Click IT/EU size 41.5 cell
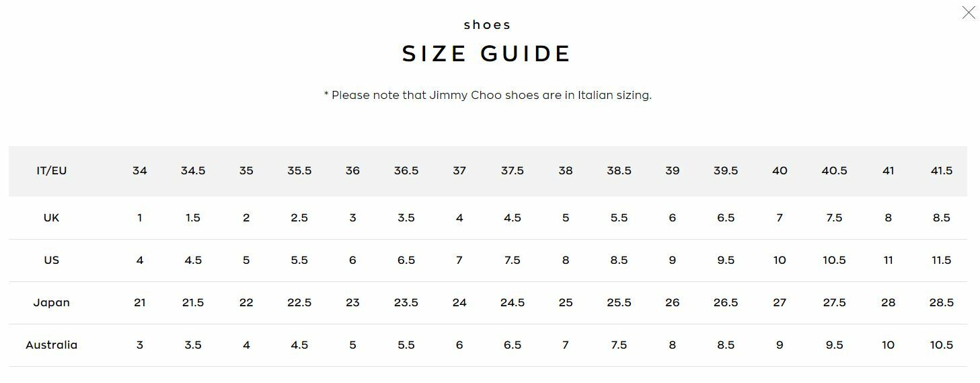Viewport: 980px width, 383px height. click(x=941, y=171)
